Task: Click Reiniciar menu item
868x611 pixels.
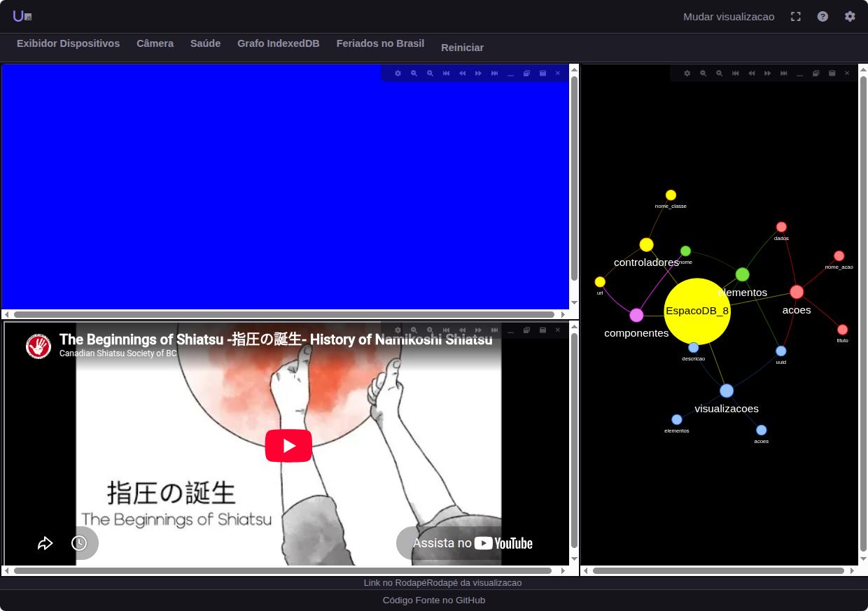Action: pos(462,48)
